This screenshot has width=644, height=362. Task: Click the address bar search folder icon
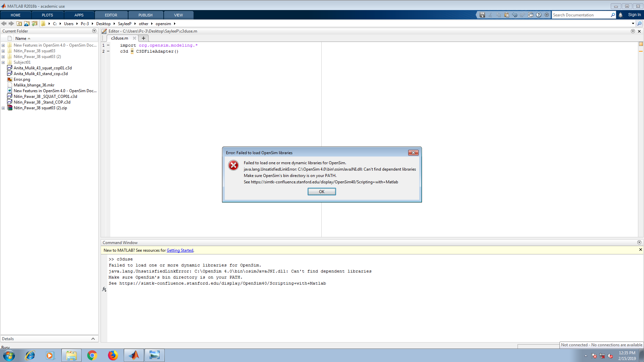[x=639, y=23]
